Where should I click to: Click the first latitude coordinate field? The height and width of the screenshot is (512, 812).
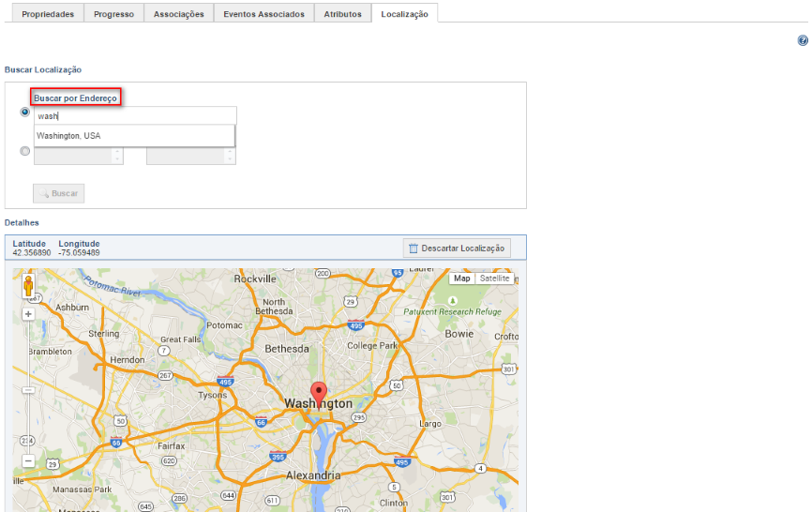pyautogui.click(x=79, y=156)
